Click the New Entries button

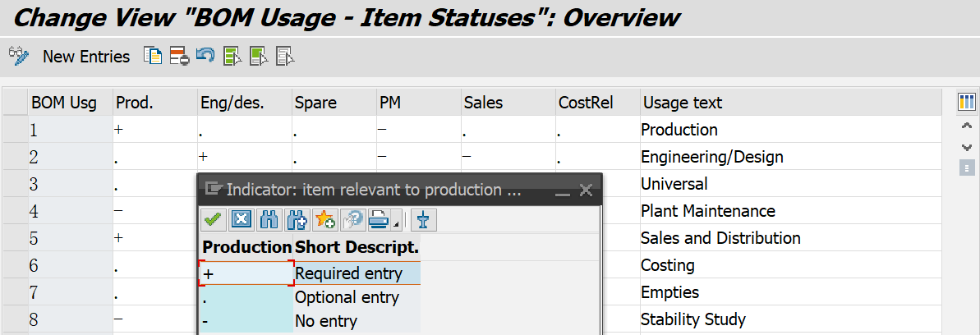click(86, 57)
